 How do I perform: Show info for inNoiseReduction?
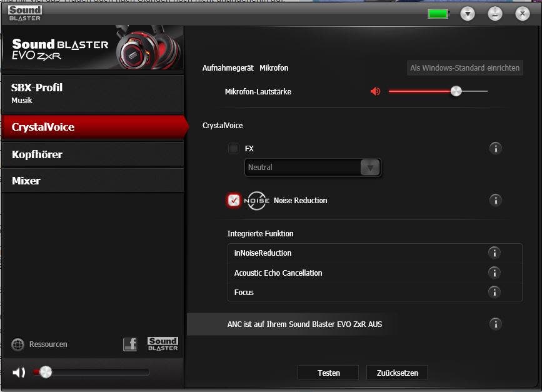pyautogui.click(x=494, y=253)
